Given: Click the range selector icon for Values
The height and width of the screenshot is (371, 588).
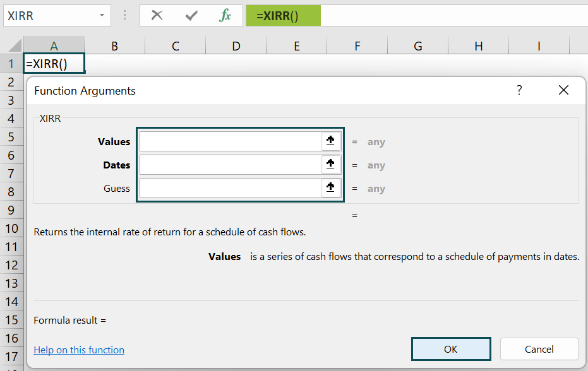Looking at the screenshot, I should tap(330, 141).
